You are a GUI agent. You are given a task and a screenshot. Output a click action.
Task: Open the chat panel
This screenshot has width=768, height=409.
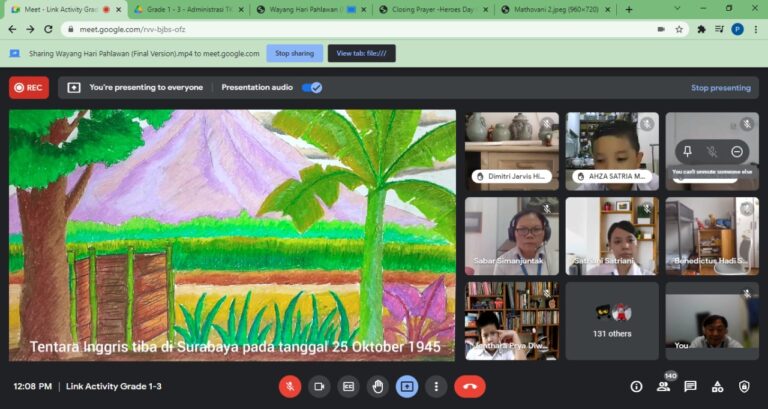point(690,386)
